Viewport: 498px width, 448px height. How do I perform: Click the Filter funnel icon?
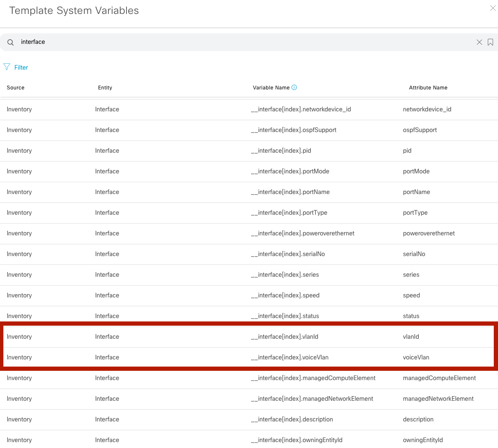click(x=7, y=67)
